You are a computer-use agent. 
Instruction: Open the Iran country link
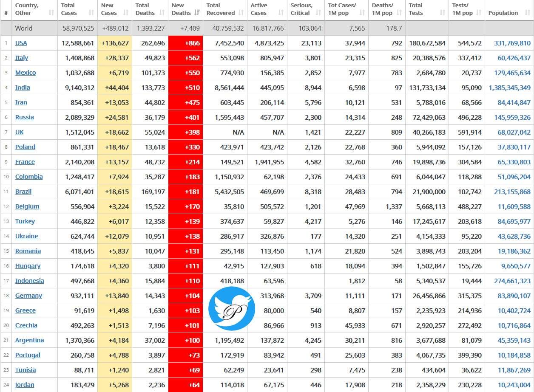tap(21, 102)
